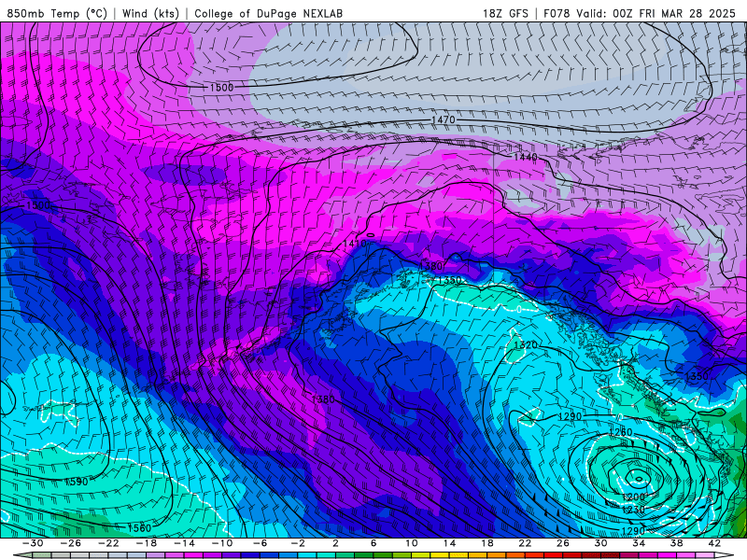The width and height of the screenshot is (747, 560).
Task: Select the -10 color scale label
Action: pos(222,543)
